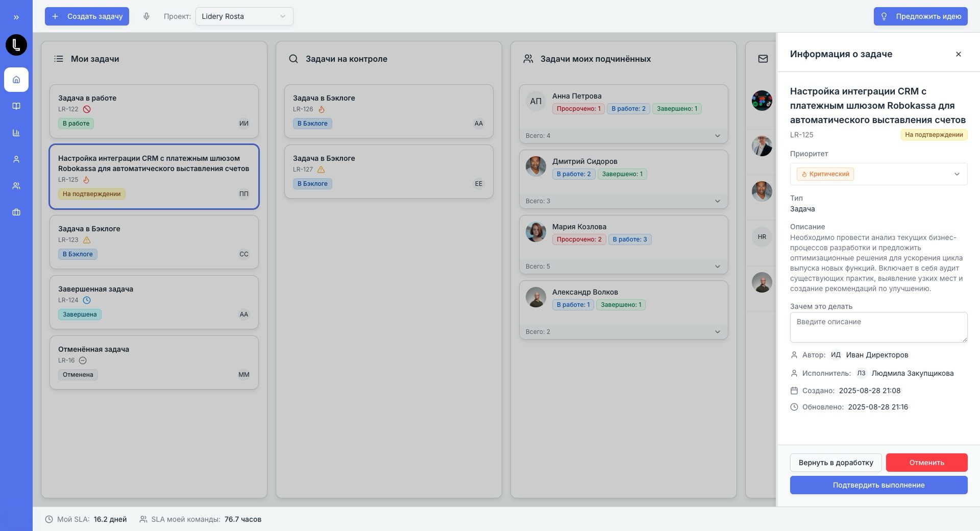Click Вернуть в доработку button
Screen dimensions: 980x531
point(836,463)
